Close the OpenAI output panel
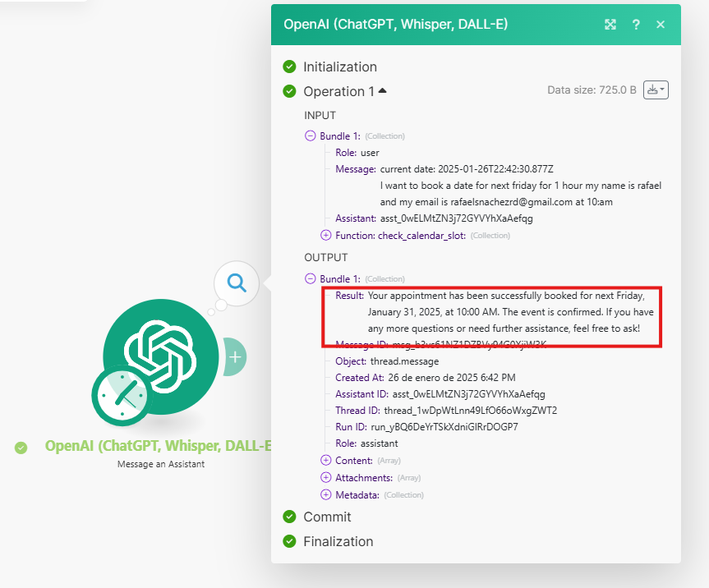 tap(661, 25)
